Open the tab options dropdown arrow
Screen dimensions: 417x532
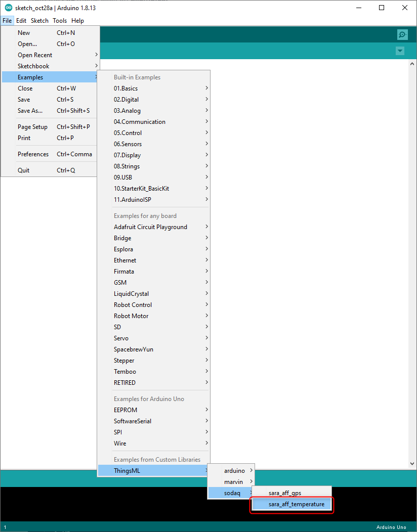click(400, 51)
